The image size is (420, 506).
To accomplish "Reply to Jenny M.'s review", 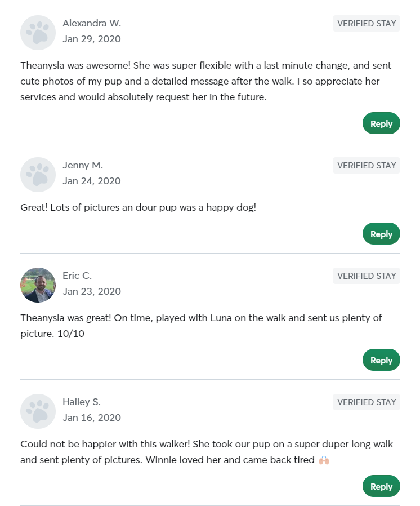I will 381,233.
